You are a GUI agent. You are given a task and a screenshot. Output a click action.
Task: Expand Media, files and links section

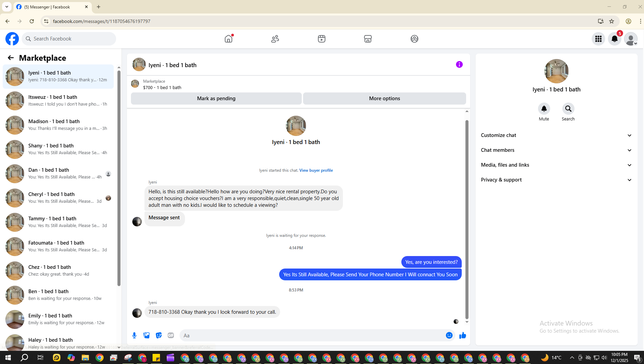[556, 165]
